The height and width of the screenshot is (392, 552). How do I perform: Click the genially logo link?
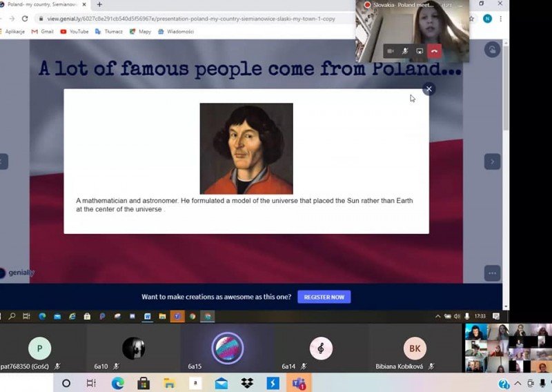[18, 272]
